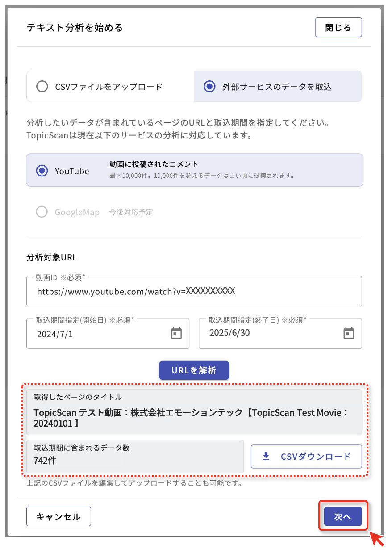Screen dimensions: 392x553
Task: Click the 取得したページのタイトル result field
Action: tap(194, 412)
